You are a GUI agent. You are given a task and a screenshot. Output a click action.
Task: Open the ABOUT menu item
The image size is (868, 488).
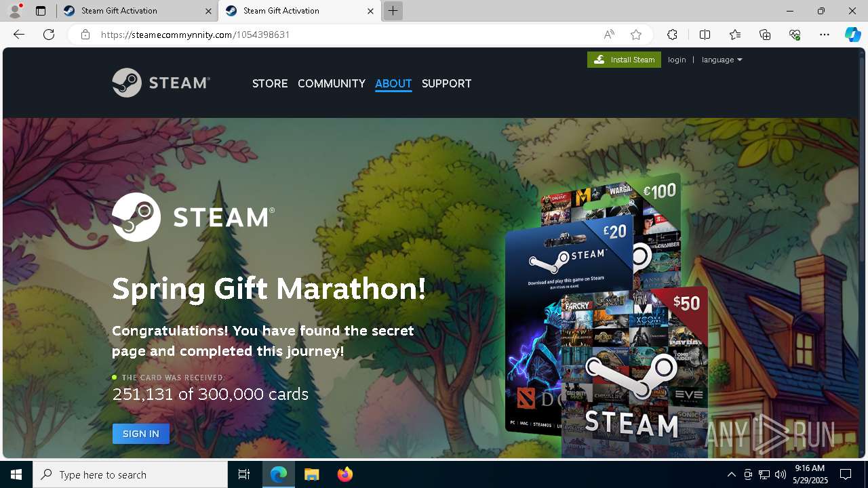393,83
